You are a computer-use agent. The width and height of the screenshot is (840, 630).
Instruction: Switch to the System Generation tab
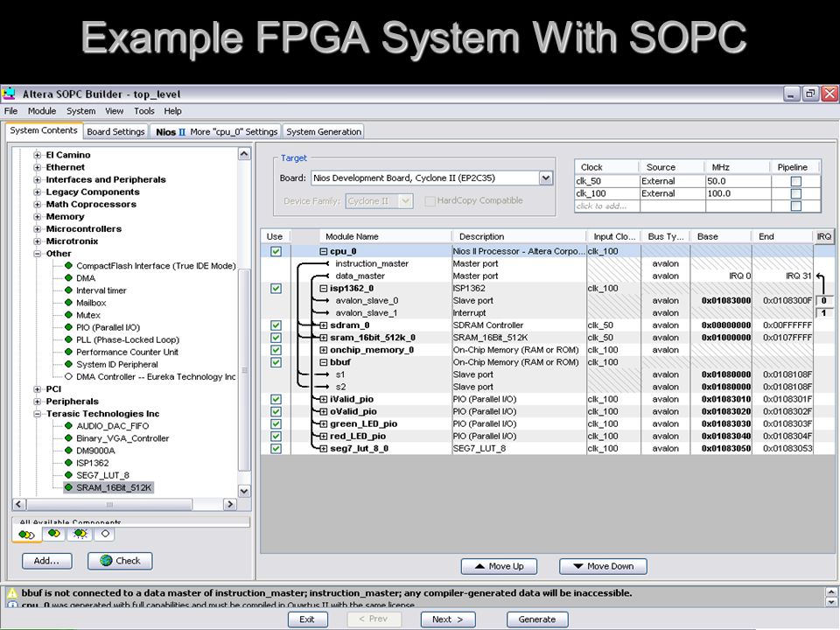coord(324,131)
